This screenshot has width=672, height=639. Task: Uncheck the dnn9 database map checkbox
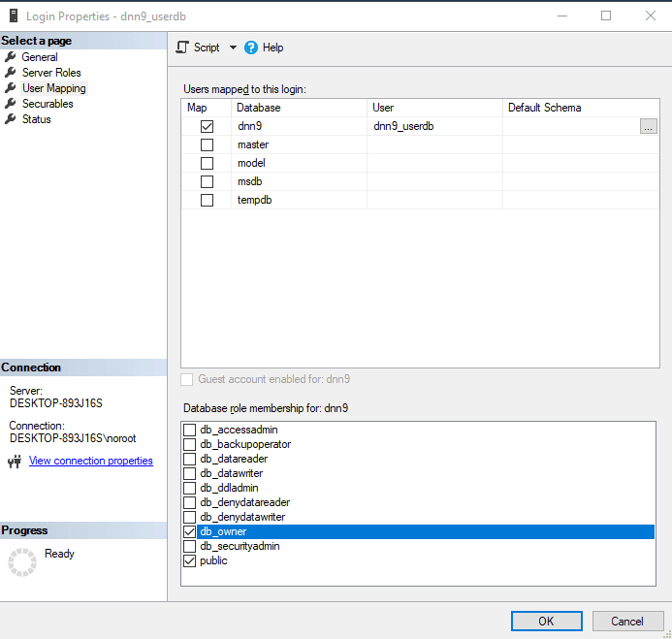207,126
